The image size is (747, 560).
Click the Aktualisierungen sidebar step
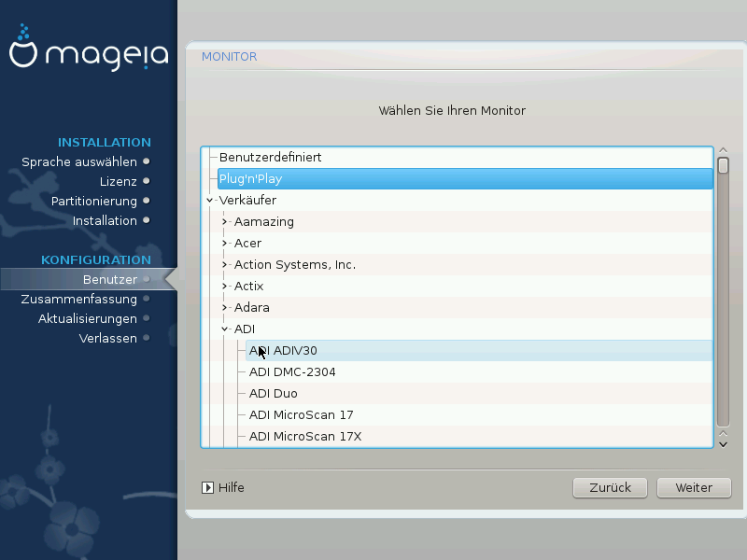(x=88, y=318)
